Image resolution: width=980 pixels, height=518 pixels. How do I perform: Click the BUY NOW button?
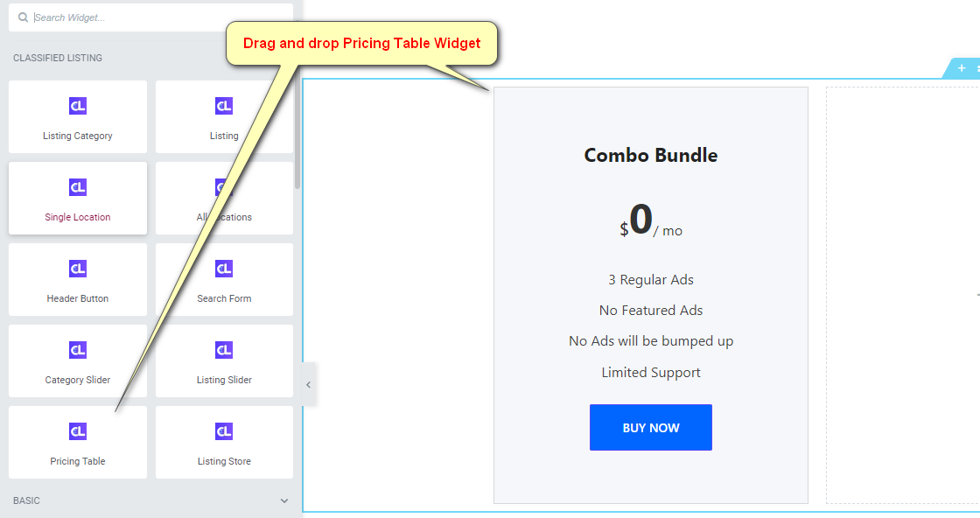coord(651,427)
